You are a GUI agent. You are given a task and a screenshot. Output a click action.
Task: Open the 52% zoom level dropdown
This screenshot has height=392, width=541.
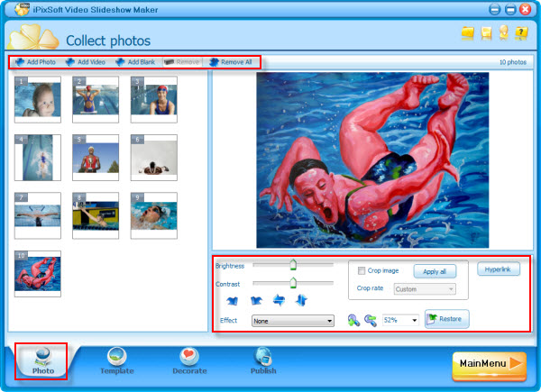point(401,320)
